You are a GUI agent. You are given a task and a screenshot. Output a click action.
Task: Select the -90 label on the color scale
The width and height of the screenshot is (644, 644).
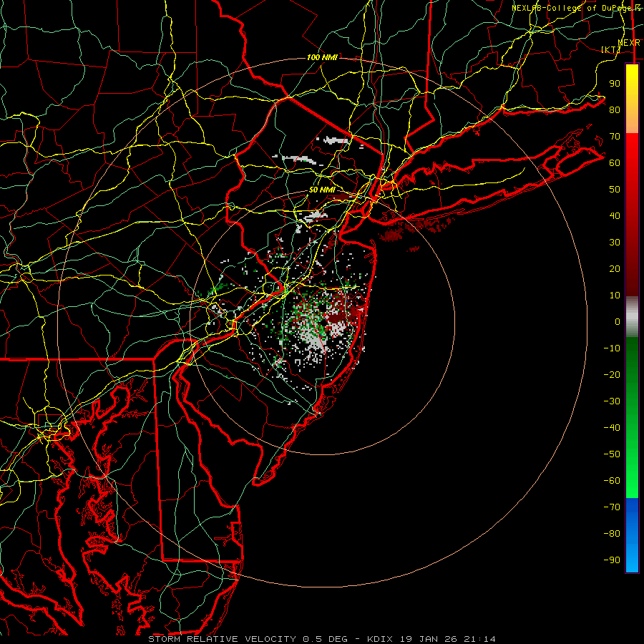click(x=612, y=560)
